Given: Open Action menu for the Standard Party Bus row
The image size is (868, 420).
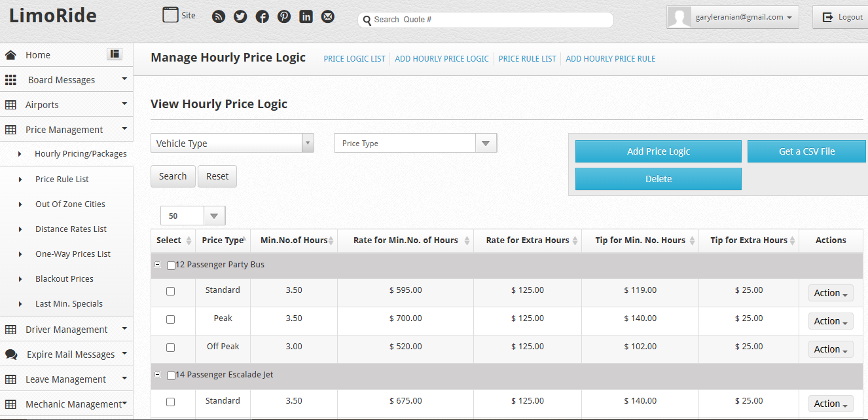Looking at the screenshot, I should [x=830, y=294].
